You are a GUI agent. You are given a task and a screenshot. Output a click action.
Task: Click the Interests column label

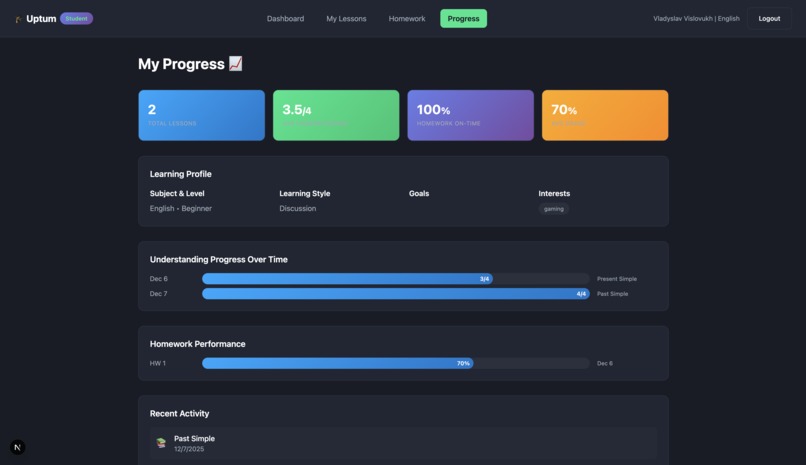[554, 193]
